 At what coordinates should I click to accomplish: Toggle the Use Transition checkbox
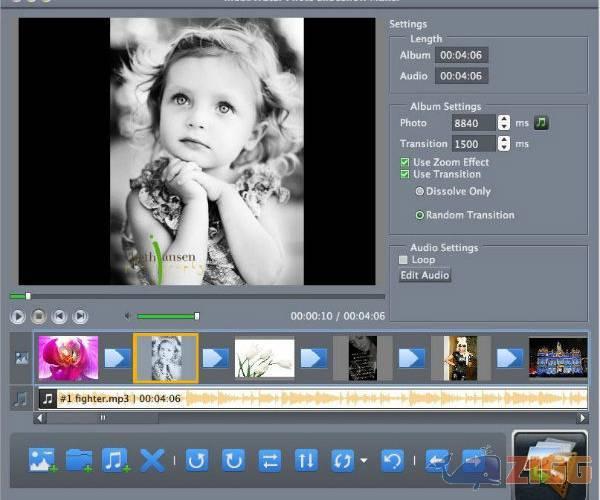coord(404,174)
